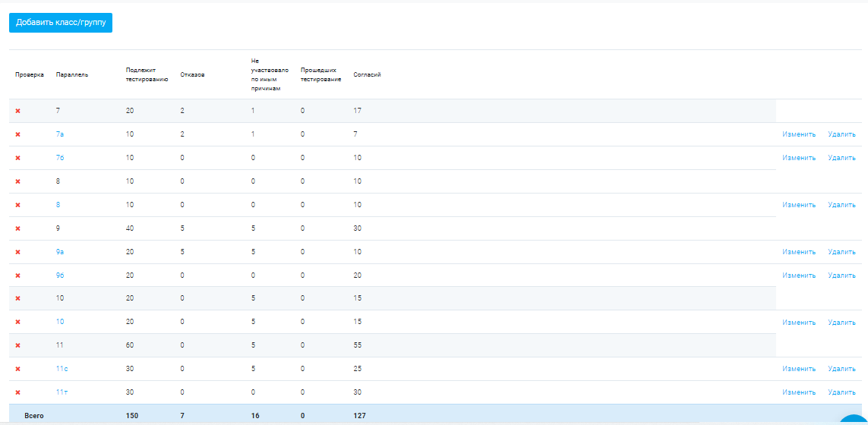
Task: Click the red cross icon in row 9б
Action: [x=18, y=275]
